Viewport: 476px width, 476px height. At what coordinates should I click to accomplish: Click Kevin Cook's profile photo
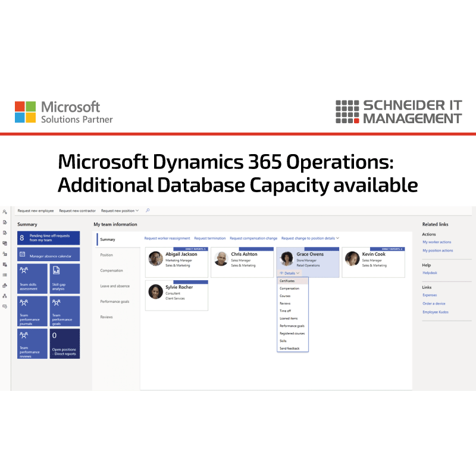point(352,259)
